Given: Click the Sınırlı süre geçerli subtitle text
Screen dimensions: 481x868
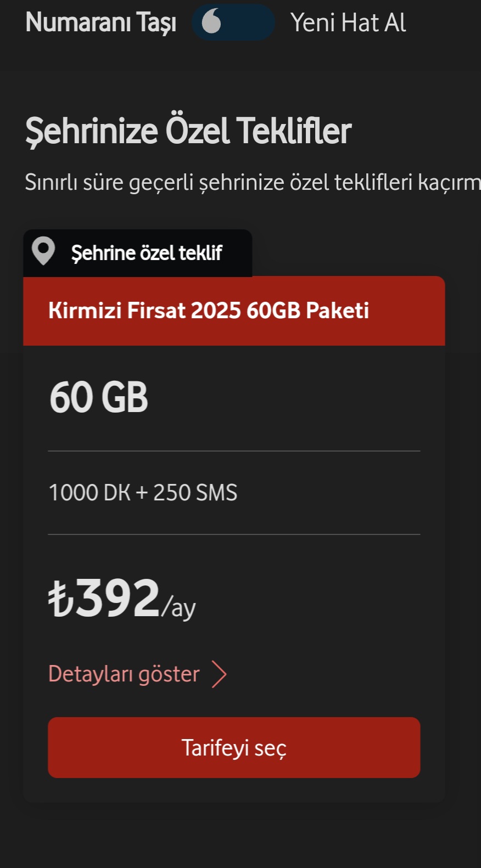Looking at the screenshot, I should click(253, 182).
